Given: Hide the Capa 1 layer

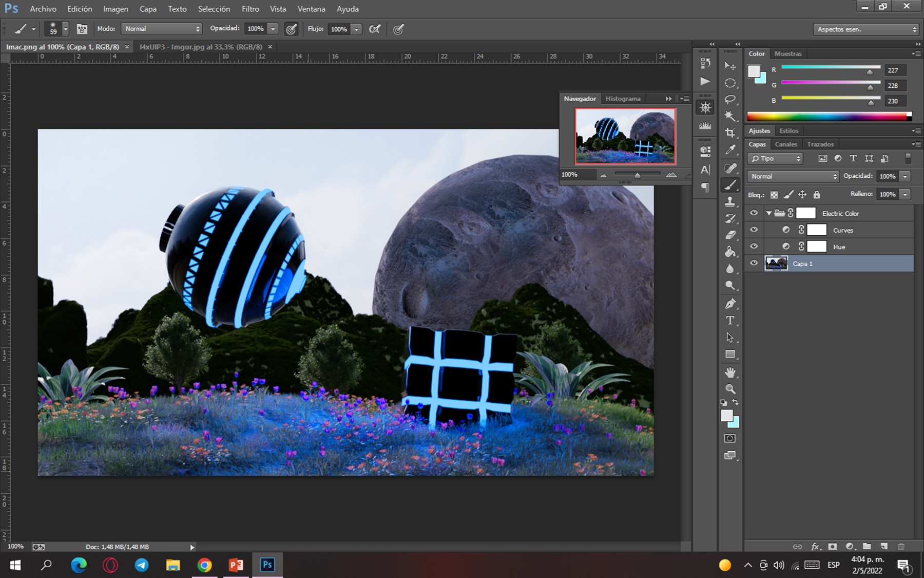Looking at the screenshot, I should [x=754, y=263].
